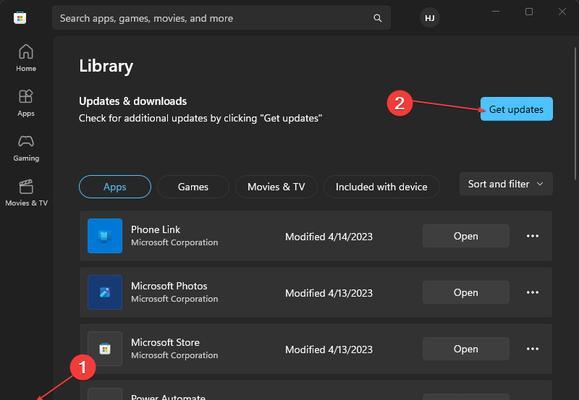Image resolution: width=579 pixels, height=400 pixels.
Task: Click Updates & downloads heading
Action: (x=133, y=101)
